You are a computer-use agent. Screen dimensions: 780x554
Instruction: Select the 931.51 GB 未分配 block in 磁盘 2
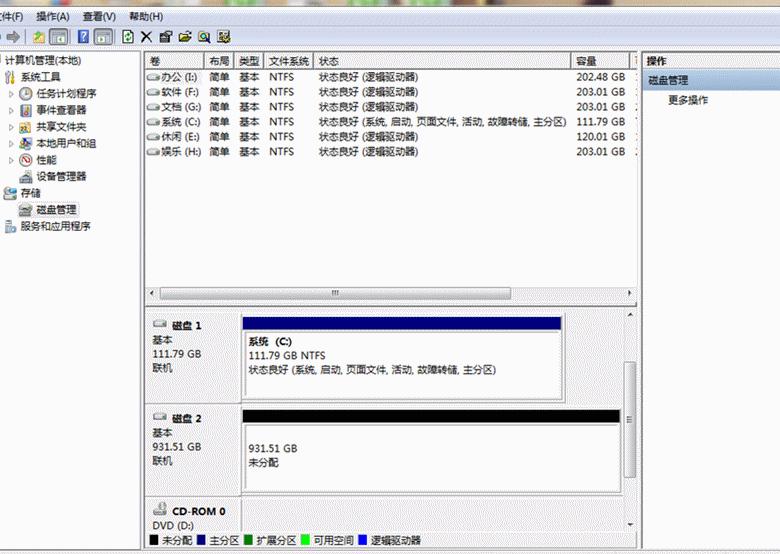coord(431,451)
